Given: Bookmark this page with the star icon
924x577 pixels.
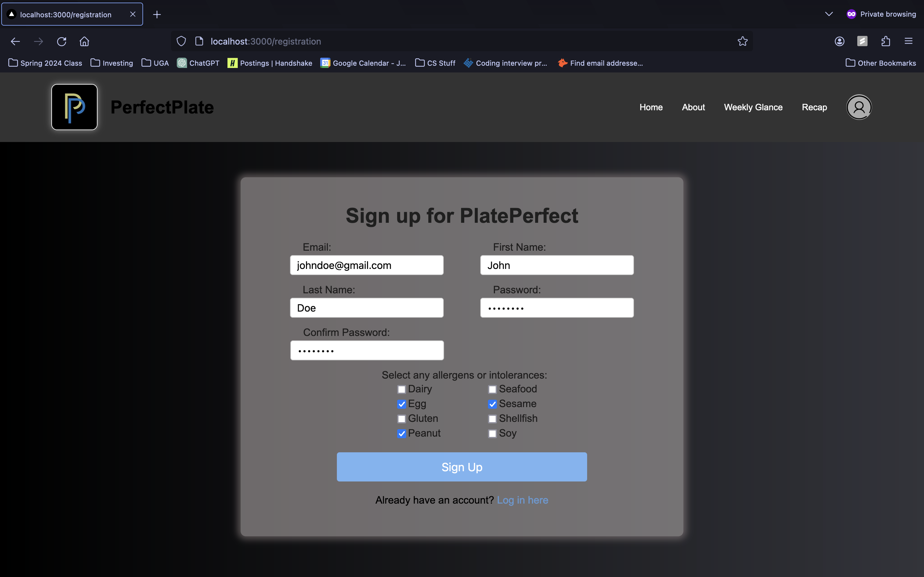Looking at the screenshot, I should 742,41.
